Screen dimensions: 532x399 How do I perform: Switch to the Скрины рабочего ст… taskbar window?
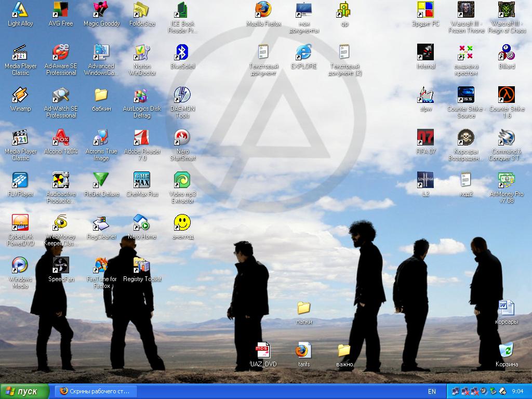[x=97, y=392]
